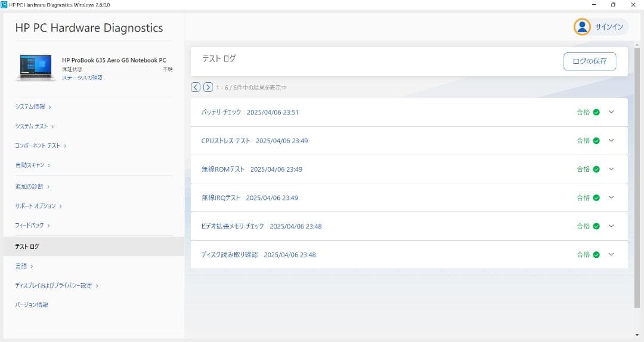Open the コンポーネント テスト sidebar menu
Viewport: 644px width, 342px height.
pyautogui.click(x=40, y=146)
